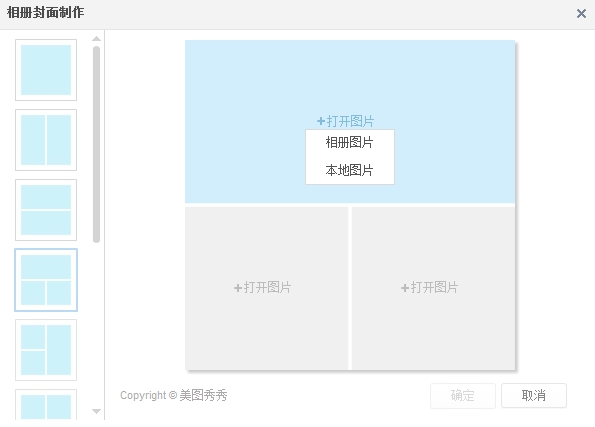Click +打开图片 in the top blue panel
Viewport: 595px width, 427px height.
pos(345,121)
